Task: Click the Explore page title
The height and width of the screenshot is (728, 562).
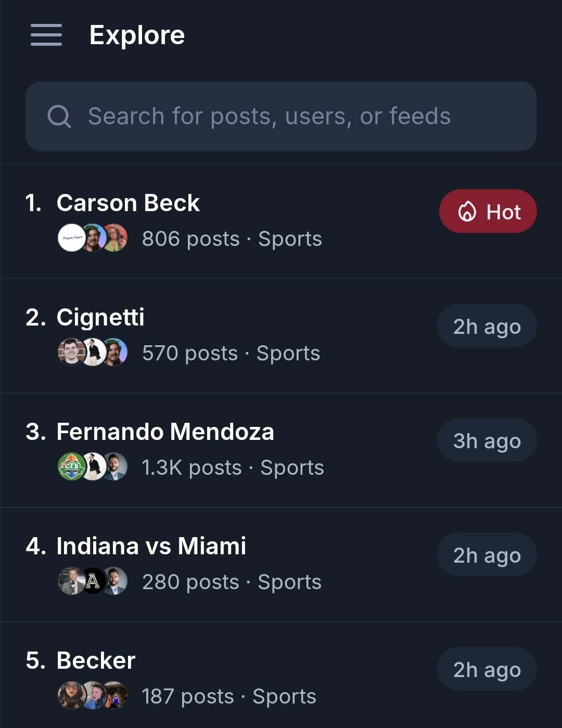Action: pos(137,35)
